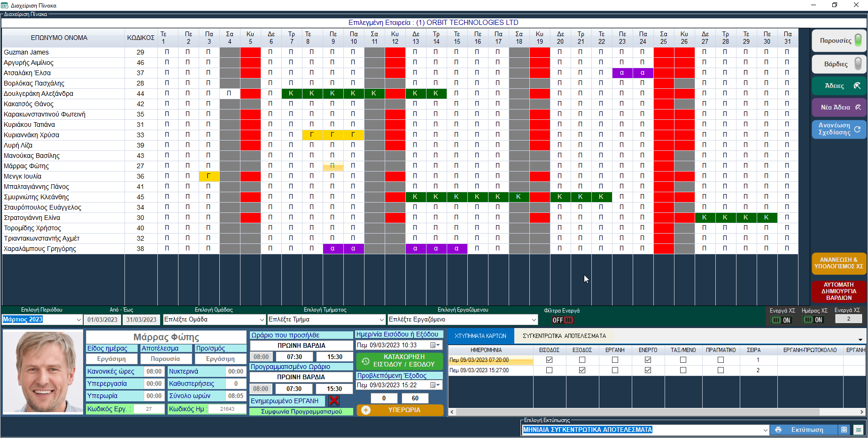
Task: Check ΕΡΓΑΝΗ checkbox in first card row
Action: point(615,360)
